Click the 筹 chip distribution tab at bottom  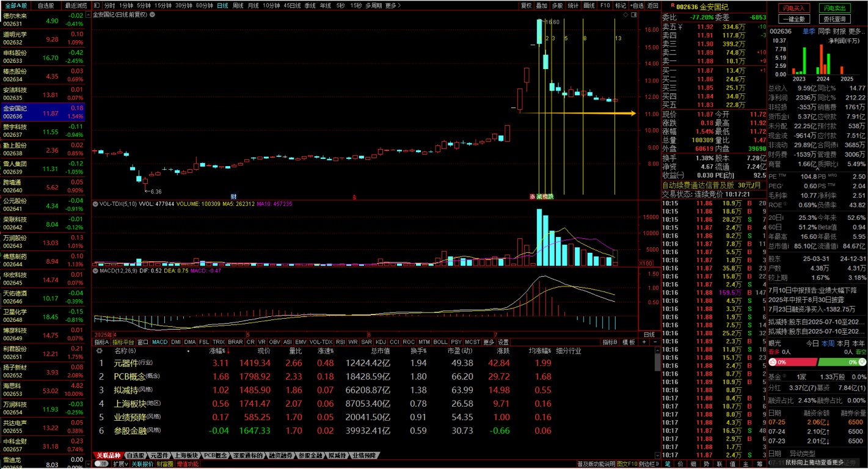[x=758, y=464]
